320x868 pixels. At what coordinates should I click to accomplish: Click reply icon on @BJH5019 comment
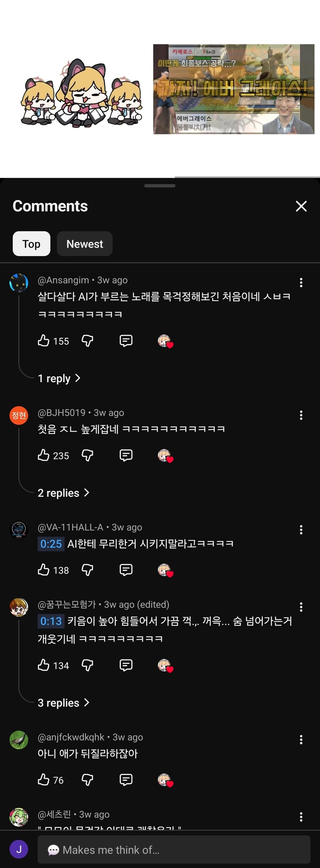[126, 455]
